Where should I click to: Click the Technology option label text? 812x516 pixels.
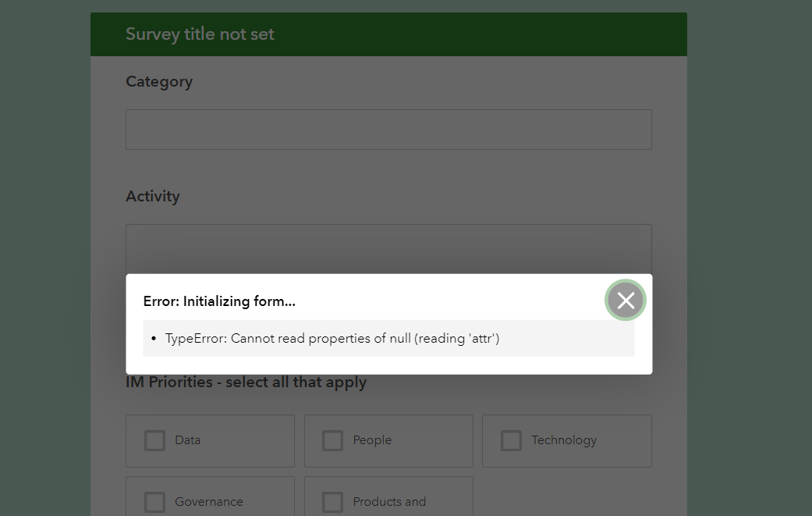click(564, 440)
